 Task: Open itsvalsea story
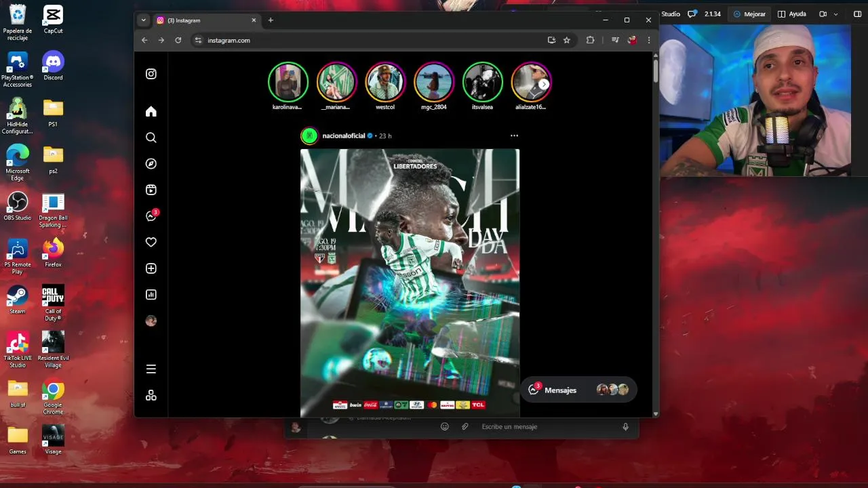click(483, 82)
